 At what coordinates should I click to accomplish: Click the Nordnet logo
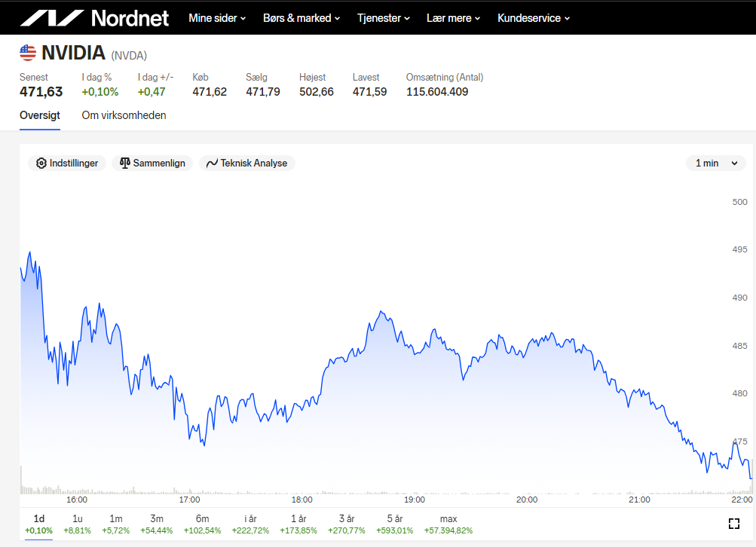pos(94,18)
